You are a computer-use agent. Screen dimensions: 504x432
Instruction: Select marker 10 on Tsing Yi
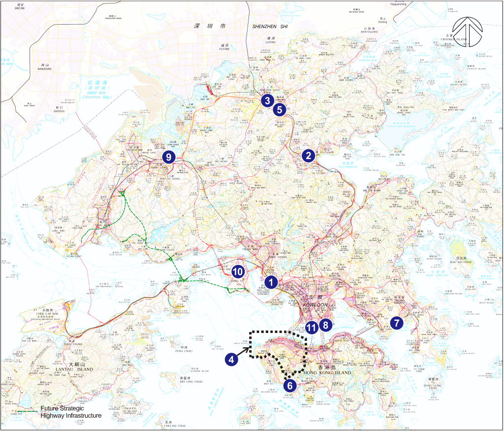(238, 271)
